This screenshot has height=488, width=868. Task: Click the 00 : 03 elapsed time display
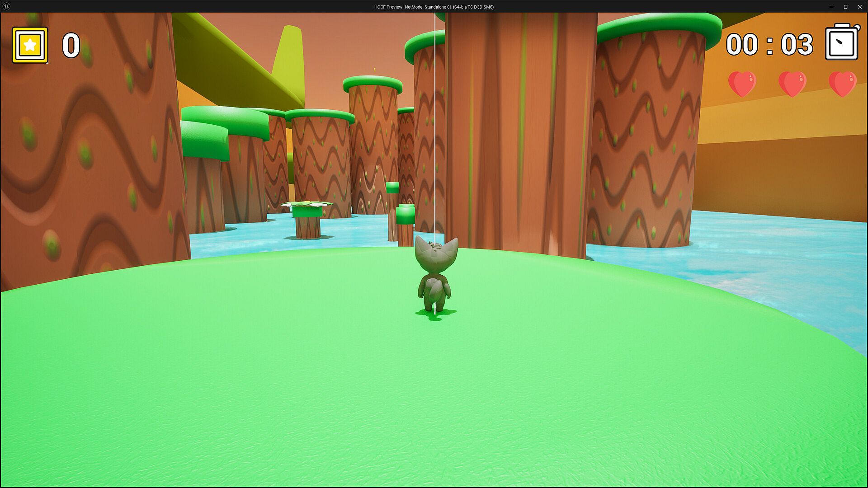769,45
